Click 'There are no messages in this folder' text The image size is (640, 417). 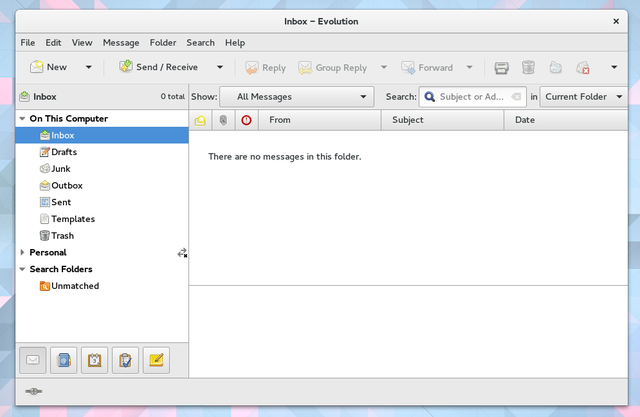click(284, 157)
